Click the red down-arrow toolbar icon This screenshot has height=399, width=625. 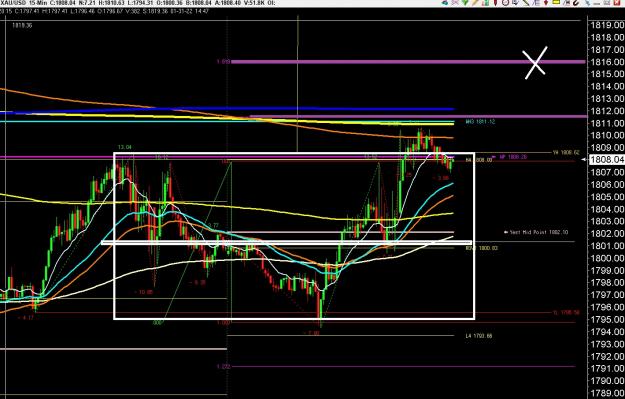[546, 2]
